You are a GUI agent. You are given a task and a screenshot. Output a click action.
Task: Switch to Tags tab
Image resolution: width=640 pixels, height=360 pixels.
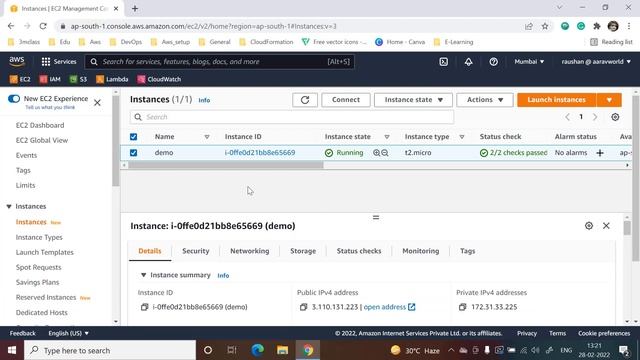(x=467, y=251)
